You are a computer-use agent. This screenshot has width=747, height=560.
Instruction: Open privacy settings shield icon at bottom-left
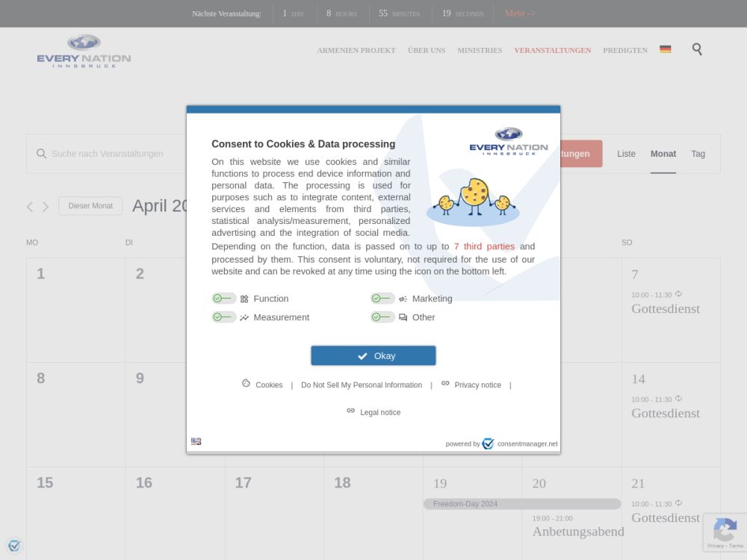coord(14,546)
